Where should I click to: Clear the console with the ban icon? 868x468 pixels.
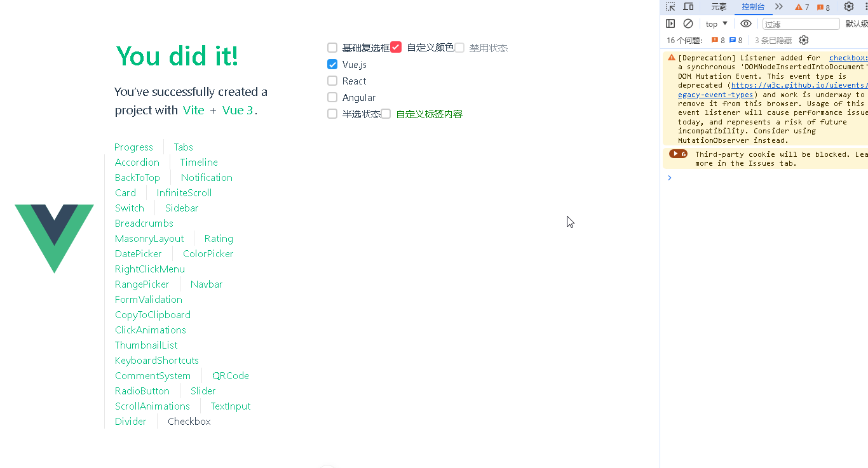pyautogui.click(x=688, y=23)
